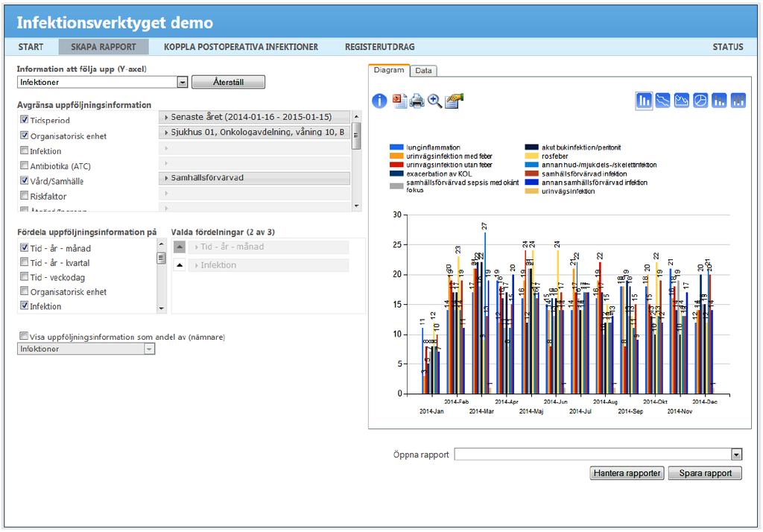Screen dimensions: 763x532
Task: Check the Tid - veckodag distribution checkbox
Action: pos(25,276)
